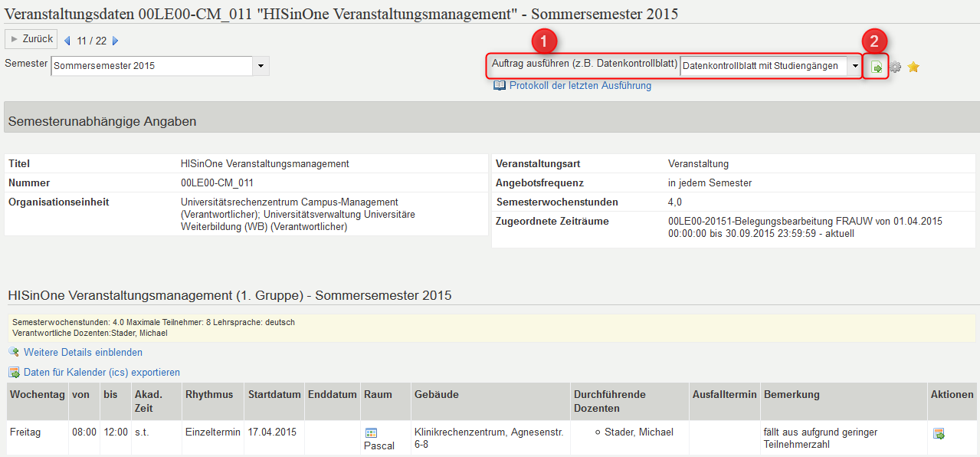Image resolution: width=980 pixels, height=457 pixels.
Task: Go to the next record arrow beside 11 / 22
Action: point(116,41)
